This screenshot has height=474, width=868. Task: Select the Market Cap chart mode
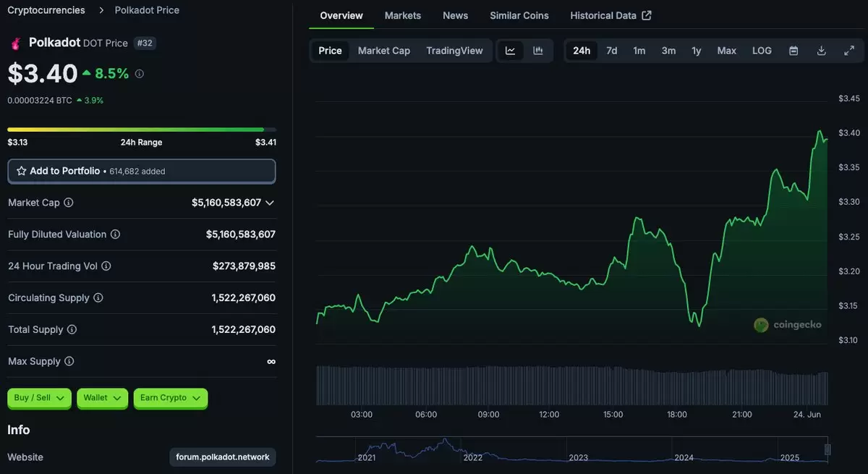coord(384,51)
